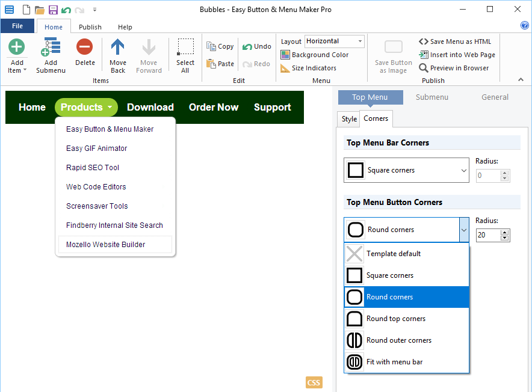Click the button corners Radius field

coord(487,235)
